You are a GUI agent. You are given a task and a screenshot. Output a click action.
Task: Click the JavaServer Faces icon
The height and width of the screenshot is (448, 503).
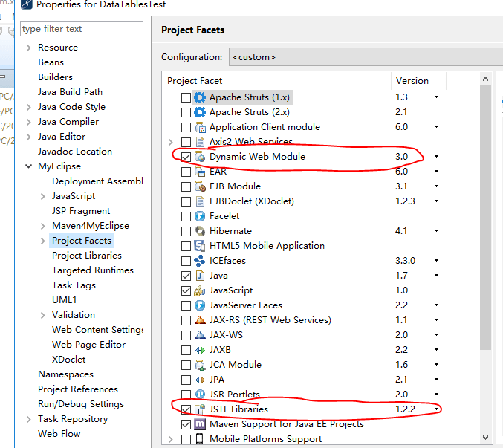200,305
